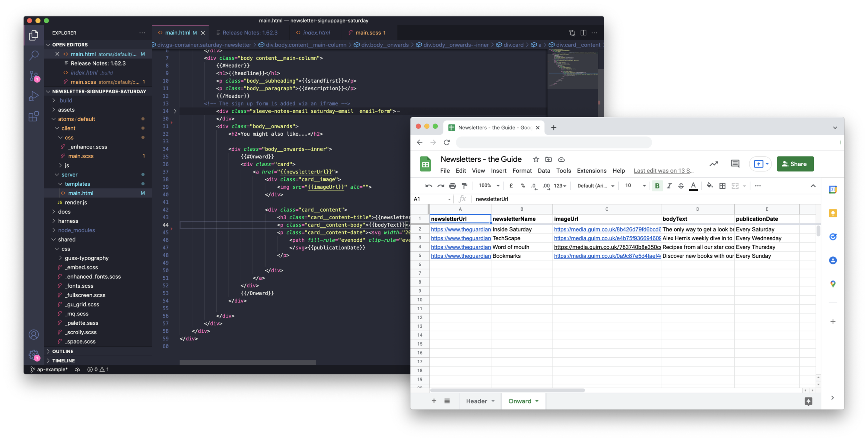Open the Extensions view icon
868x441 pixels.
(x=34, y=116)
